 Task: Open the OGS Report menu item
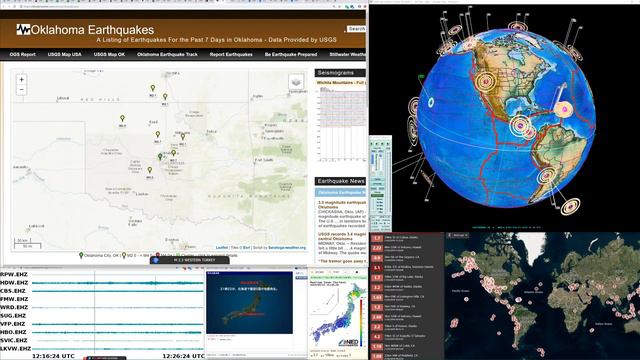22,54
